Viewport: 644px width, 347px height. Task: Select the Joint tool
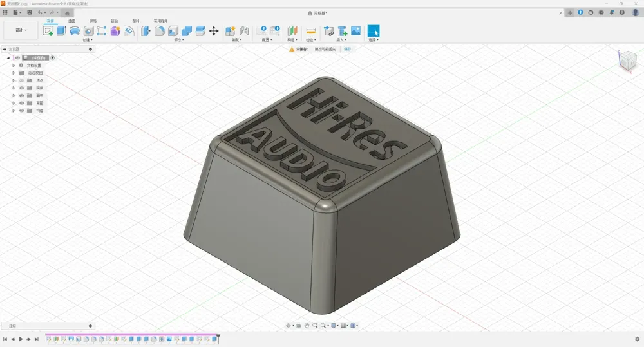point(244,31)
